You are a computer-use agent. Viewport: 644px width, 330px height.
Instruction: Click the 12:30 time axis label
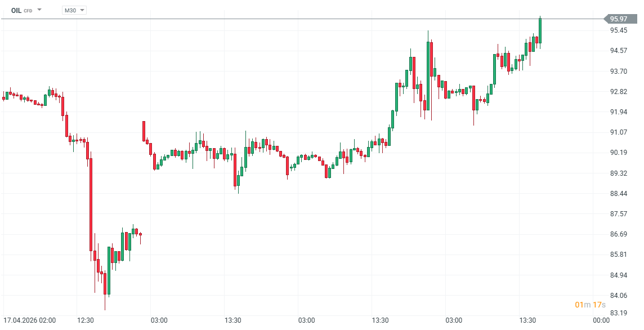pos(86,320)
